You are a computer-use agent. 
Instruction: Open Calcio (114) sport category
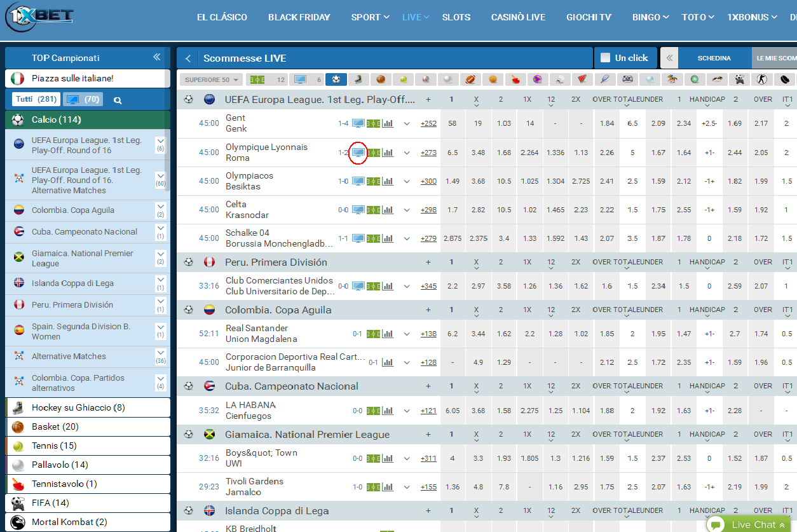(x=88, y=119)
